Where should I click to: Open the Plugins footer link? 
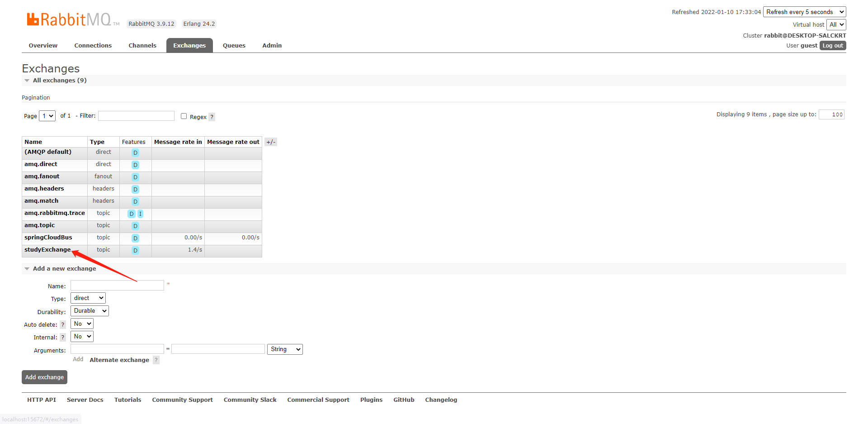(372, 400)
